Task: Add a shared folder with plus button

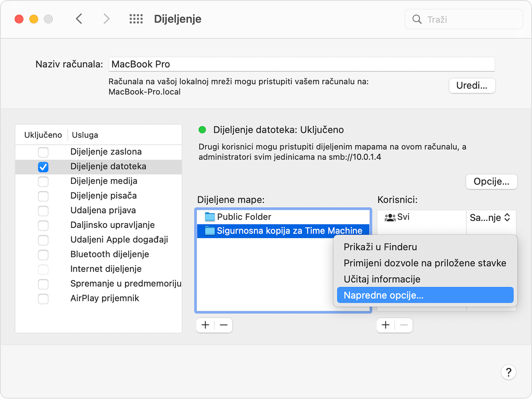Action: point(205,325)
